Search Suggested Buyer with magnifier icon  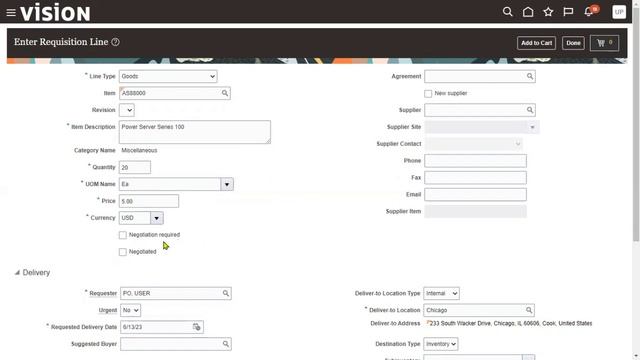pos(226,344)
